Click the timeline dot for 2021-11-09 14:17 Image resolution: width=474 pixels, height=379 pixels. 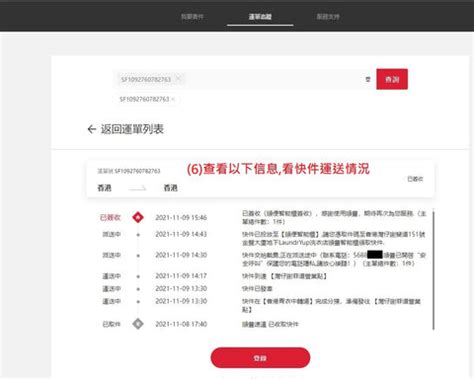138,276
